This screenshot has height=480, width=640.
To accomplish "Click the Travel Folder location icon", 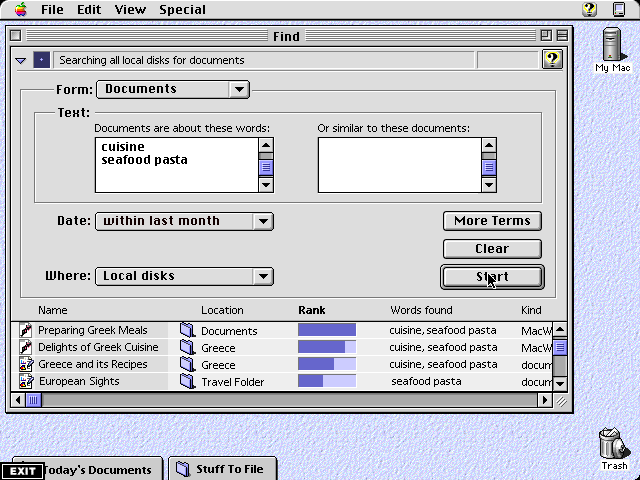I will click(x=186, y=381).
